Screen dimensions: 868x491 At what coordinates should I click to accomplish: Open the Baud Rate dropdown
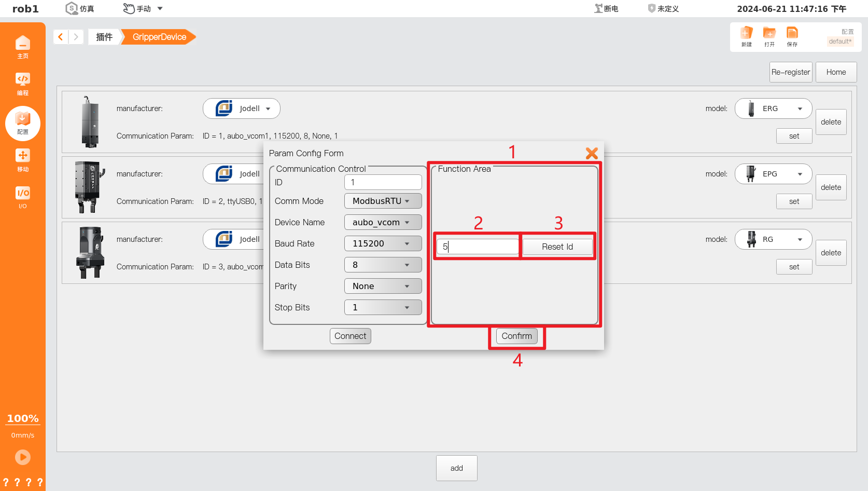pos(383,243)
